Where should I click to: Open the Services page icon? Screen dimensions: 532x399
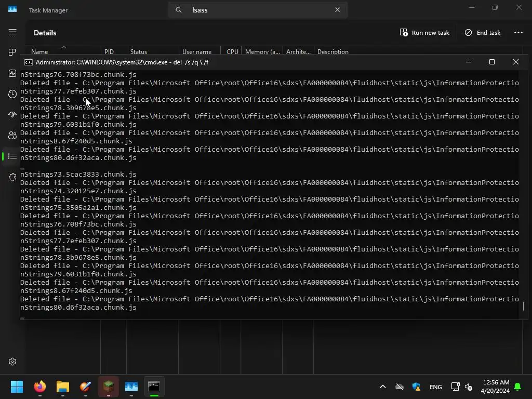pyautogui.click(x=12, y=177)
